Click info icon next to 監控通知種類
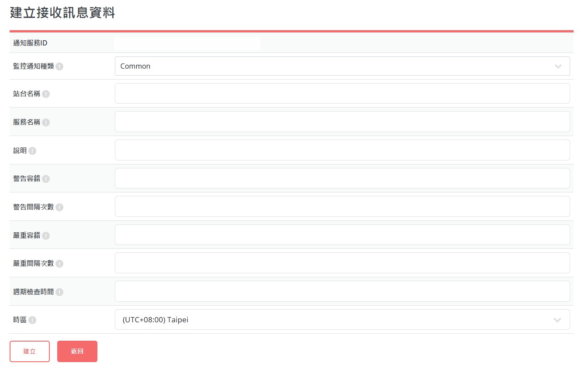588x370 pixels. [59, 66]
